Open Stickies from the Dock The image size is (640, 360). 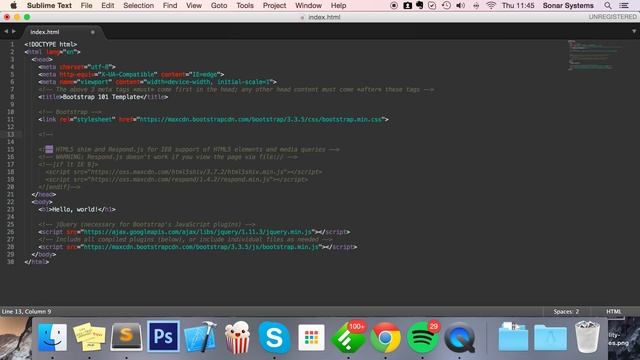(89, 337)
